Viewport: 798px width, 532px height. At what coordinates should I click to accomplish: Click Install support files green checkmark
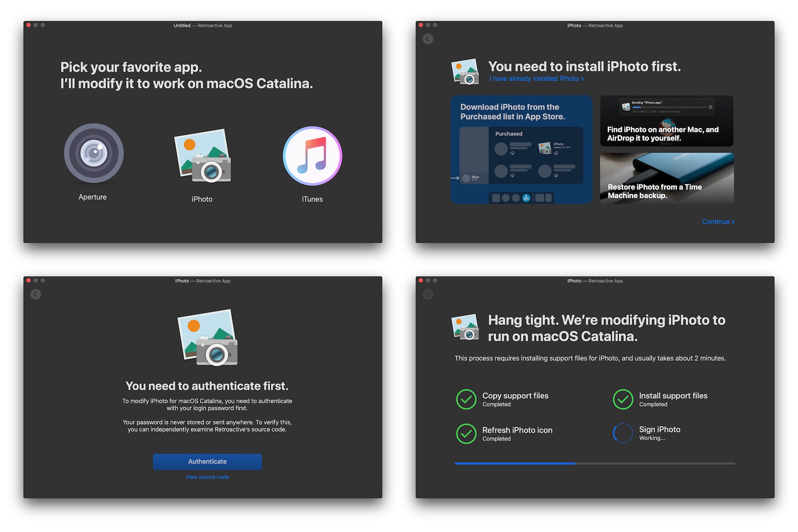[623, 399]
